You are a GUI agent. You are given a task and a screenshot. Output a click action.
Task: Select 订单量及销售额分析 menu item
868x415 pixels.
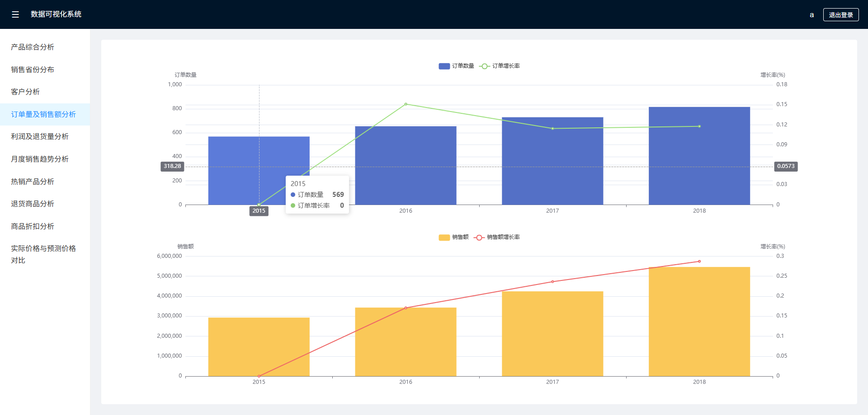point(45,114)
